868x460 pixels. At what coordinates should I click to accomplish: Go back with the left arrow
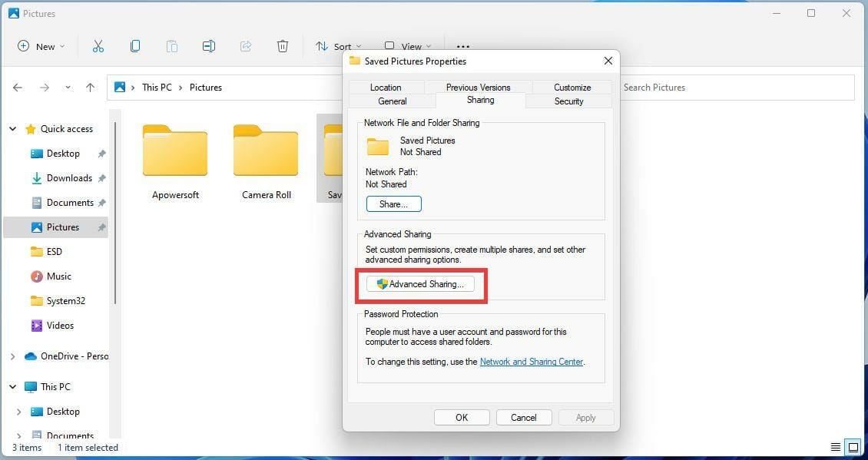(x=18, y=88)
